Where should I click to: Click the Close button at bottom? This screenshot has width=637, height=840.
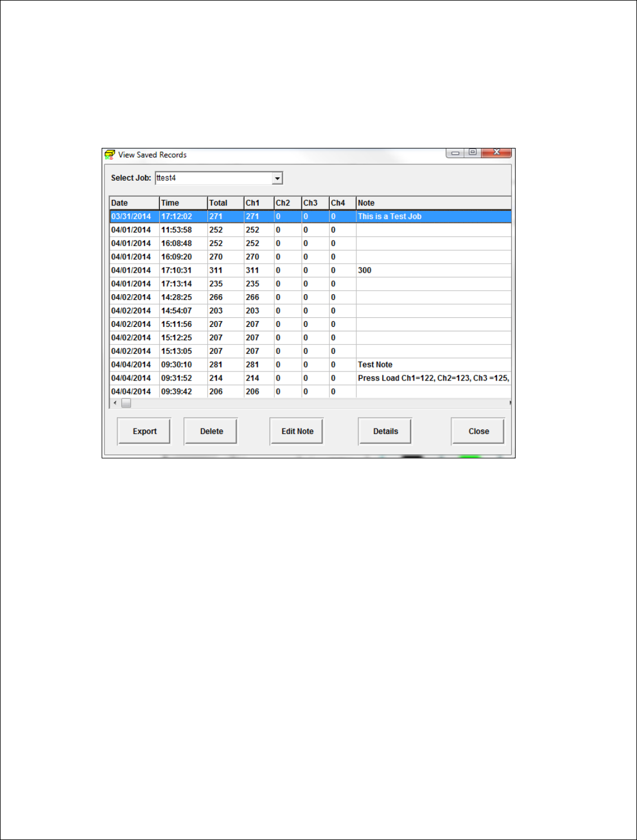point(478,431)
